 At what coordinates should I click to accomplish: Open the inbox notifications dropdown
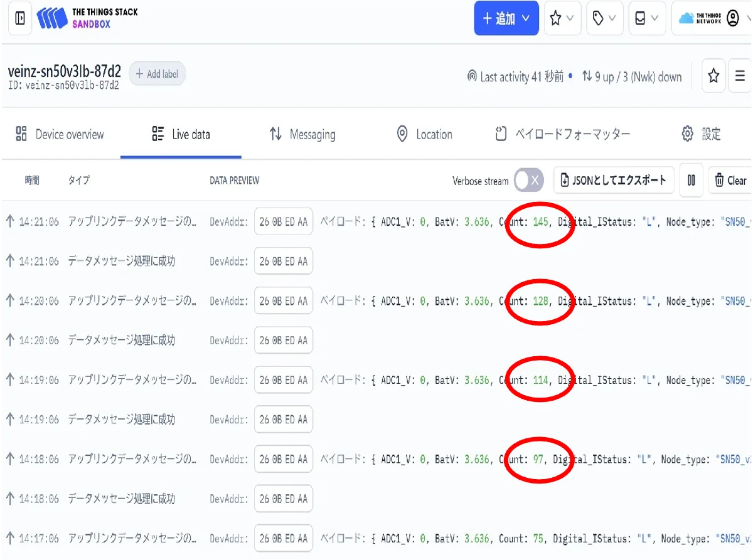tap(647, 19)
